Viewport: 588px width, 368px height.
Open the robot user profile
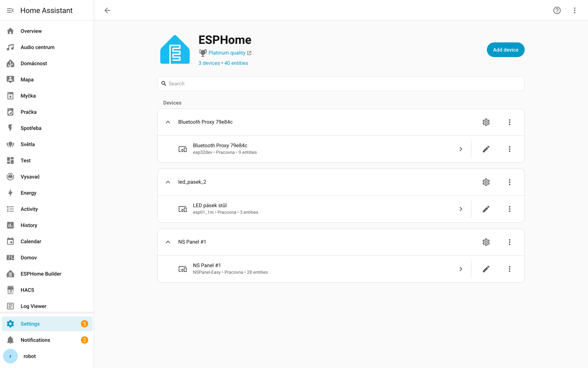(47, 356)
